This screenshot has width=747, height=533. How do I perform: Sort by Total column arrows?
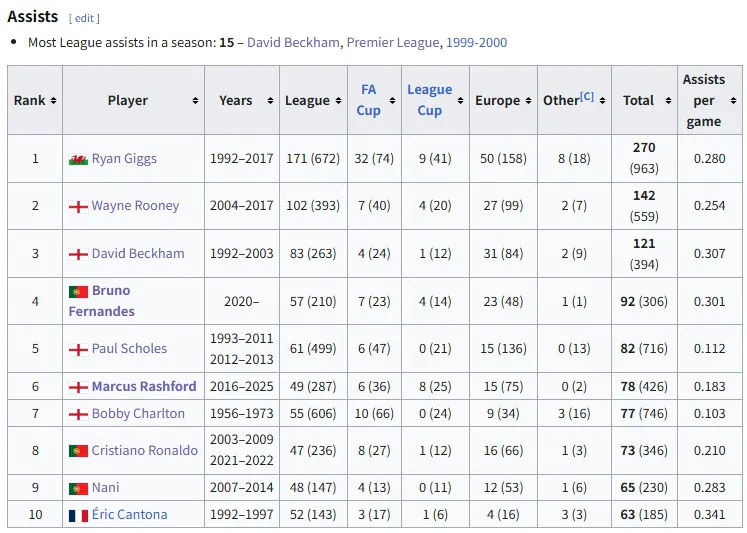coord(668,101)
